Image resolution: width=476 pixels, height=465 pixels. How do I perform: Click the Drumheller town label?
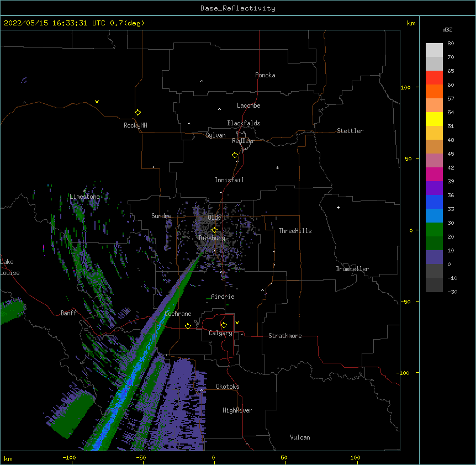click(x=352, y=269)
